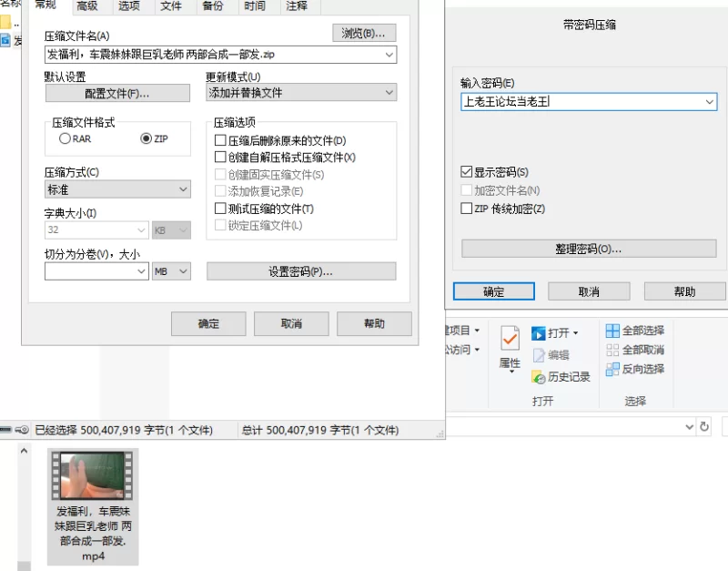The image size is (728, 571).
Task: Click Invert selection icon in ribbon
Action: (612, 370)
